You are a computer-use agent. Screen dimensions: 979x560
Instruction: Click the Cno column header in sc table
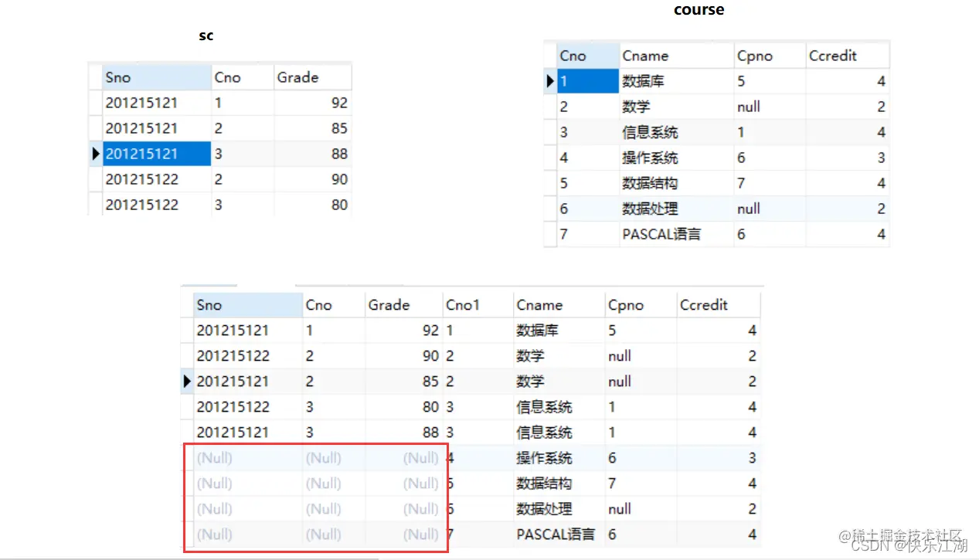(x=243, y=77)
